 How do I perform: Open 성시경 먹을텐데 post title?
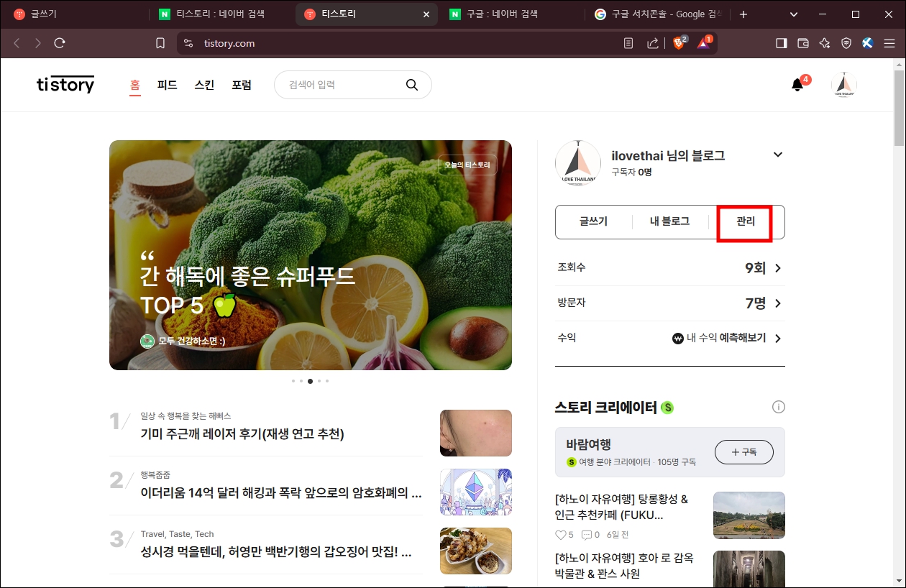pyautogui.click(x=276, y=552)
